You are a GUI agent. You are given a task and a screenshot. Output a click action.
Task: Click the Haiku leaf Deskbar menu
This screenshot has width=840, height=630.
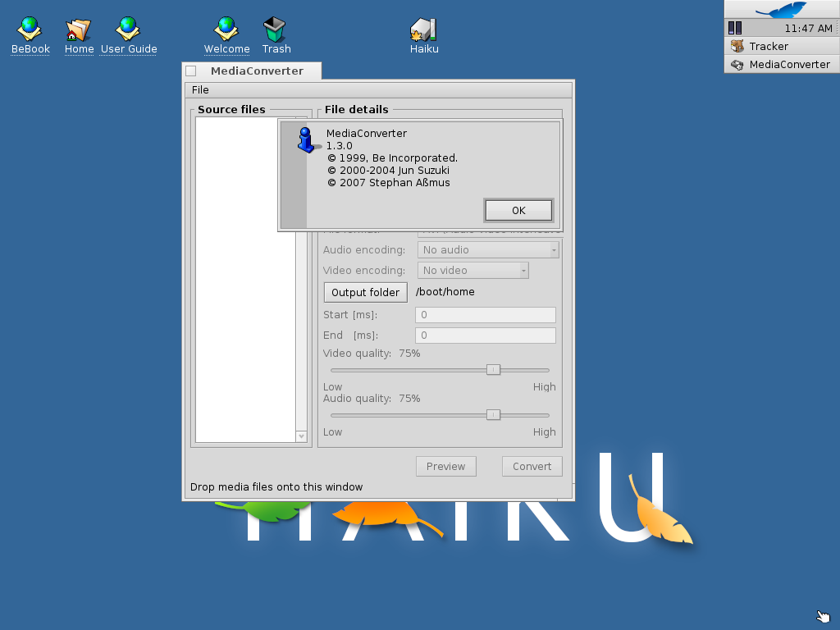tap(782, 9)
